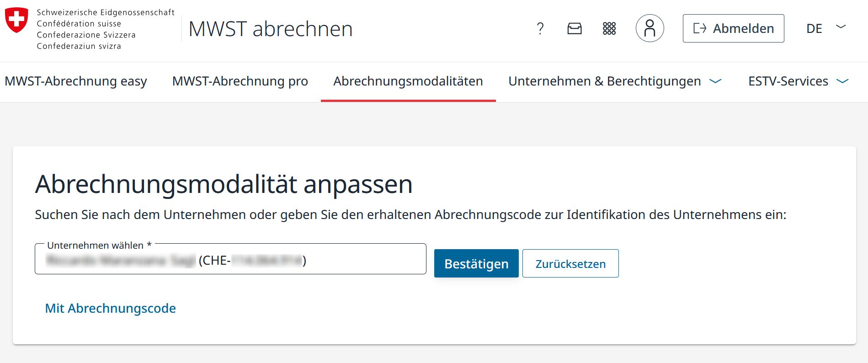The image size is (868, 363).
Task: Click the Swiss Confederation coat of arms logo
Action: click(16, 20)
